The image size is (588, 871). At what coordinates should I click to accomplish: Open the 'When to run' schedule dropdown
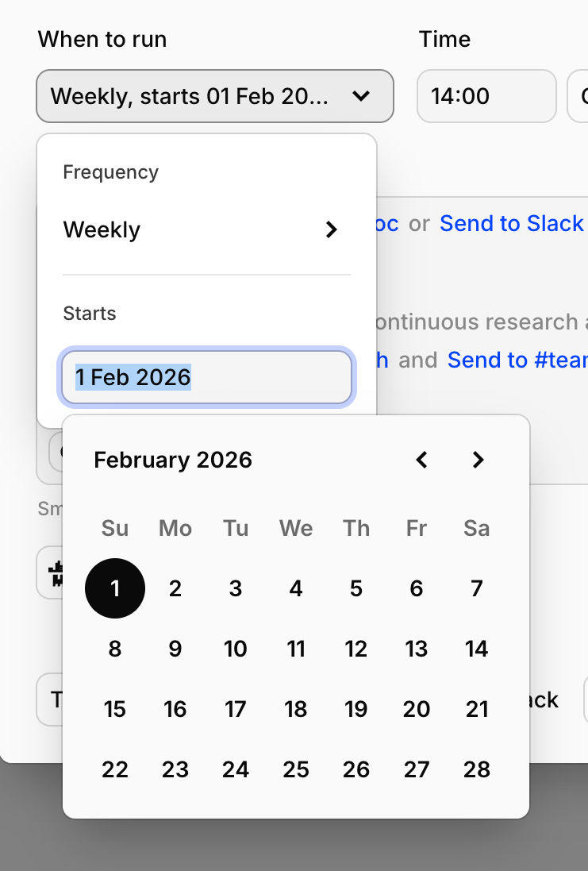click(214, 96)
